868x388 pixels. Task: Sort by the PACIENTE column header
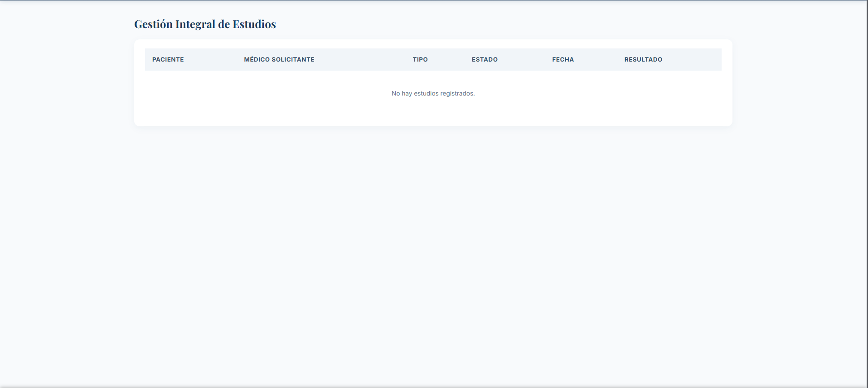pyautogui.click(x=168, y=59)
